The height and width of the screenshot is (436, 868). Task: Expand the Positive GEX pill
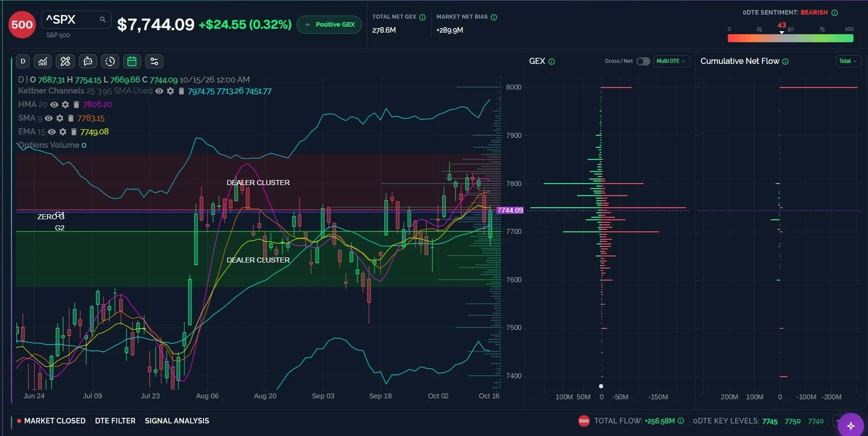point(329,25)
